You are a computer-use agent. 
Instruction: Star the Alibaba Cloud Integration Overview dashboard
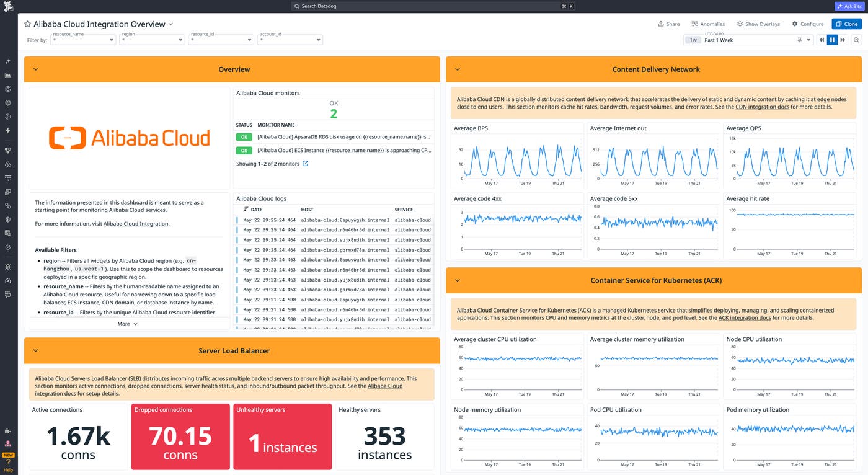[27, 24]
